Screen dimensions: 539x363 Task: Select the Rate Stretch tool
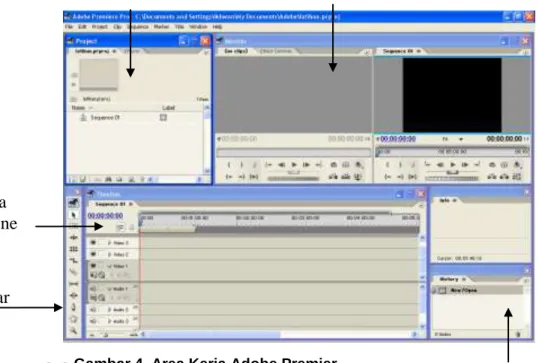[x=73, y=261]
